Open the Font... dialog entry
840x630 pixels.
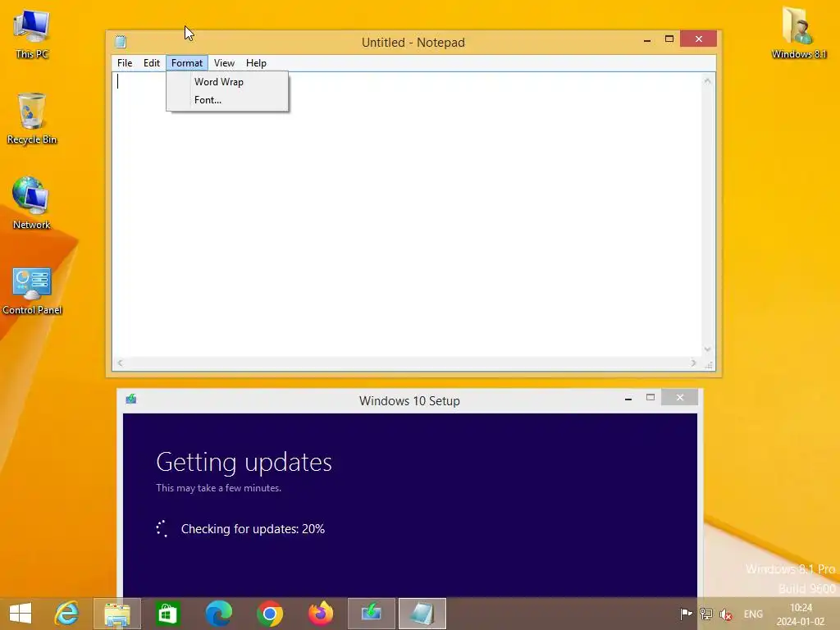point(227,100)
